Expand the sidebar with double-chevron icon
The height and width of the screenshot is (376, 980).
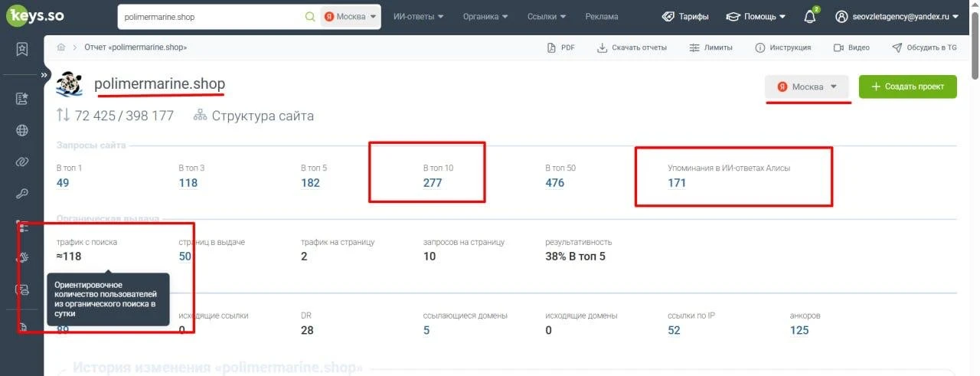(x=44, y=75)
